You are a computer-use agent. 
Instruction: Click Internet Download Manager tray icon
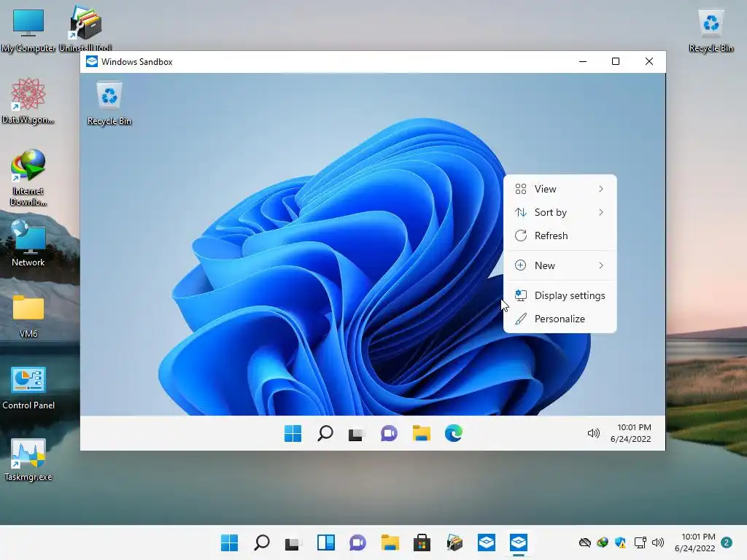pyautogui.click(x=603, y=542)
